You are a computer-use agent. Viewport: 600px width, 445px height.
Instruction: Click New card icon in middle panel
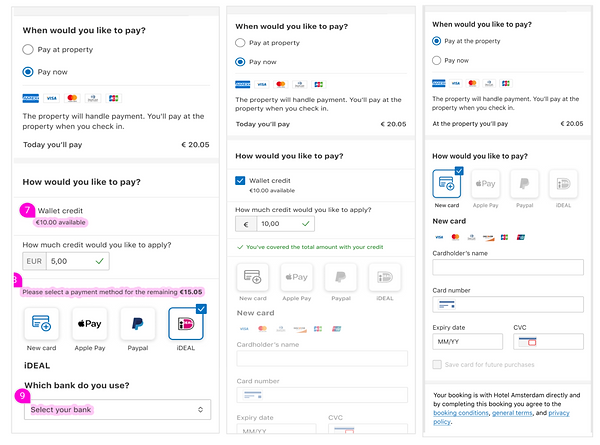(253, 277)
